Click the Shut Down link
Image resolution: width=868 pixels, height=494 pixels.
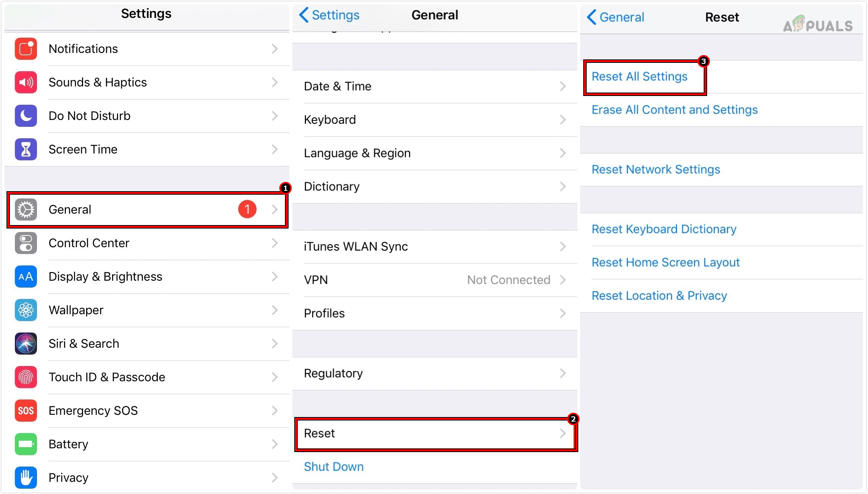334,467
